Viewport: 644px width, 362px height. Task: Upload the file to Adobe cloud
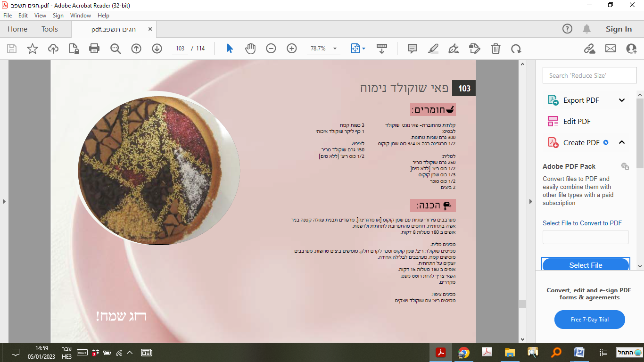click(x=53, y=49)
